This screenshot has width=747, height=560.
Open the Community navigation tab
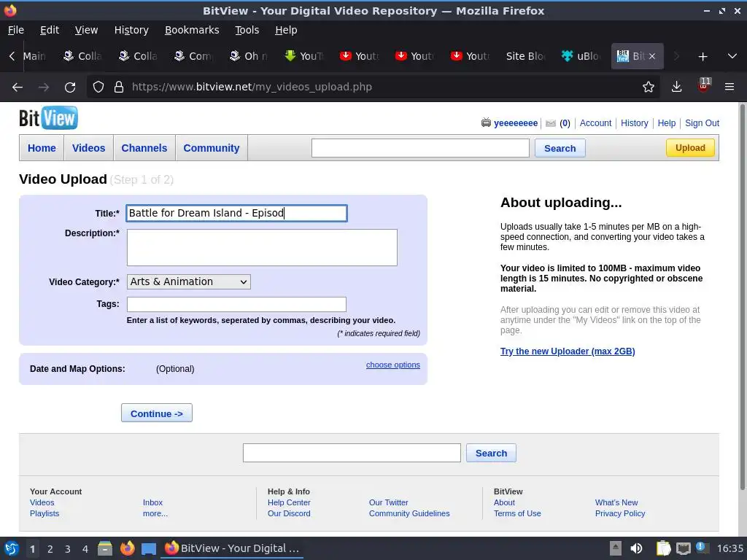point(212,148)
